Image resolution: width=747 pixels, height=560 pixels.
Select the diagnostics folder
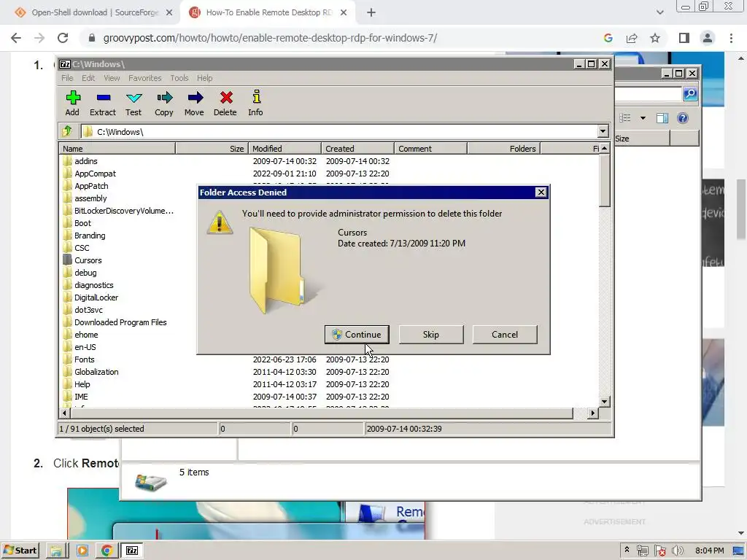coord(94,285)
